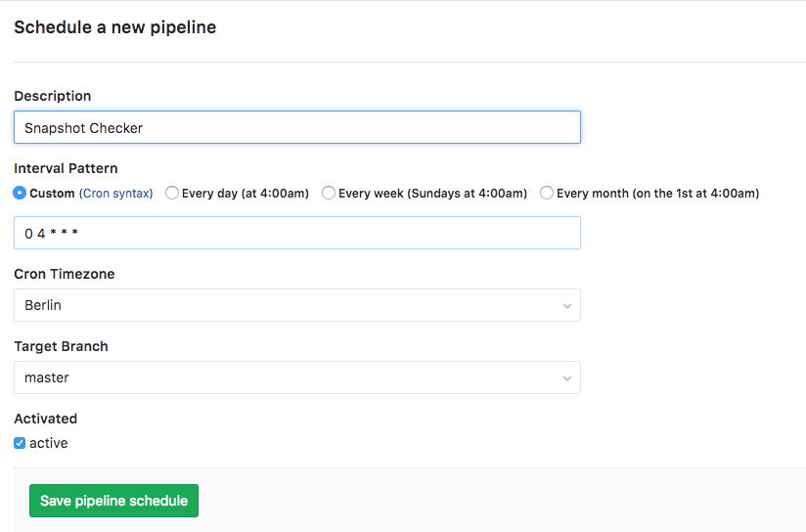Viewport: 806px width, 532px height.
Task: Choose Every day at 4:00am radio option
Action: click(172, 194)
